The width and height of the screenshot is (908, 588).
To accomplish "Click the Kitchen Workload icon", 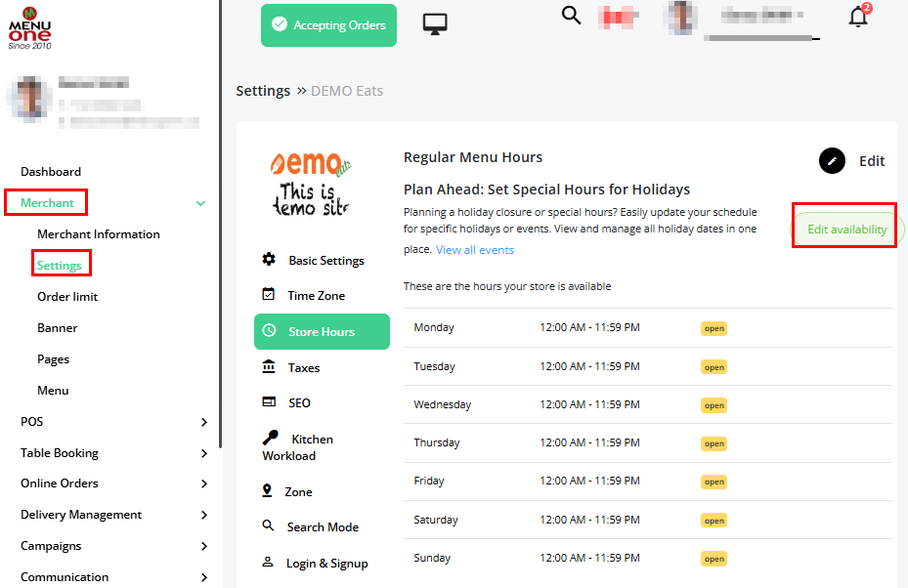I will (270, 439).
